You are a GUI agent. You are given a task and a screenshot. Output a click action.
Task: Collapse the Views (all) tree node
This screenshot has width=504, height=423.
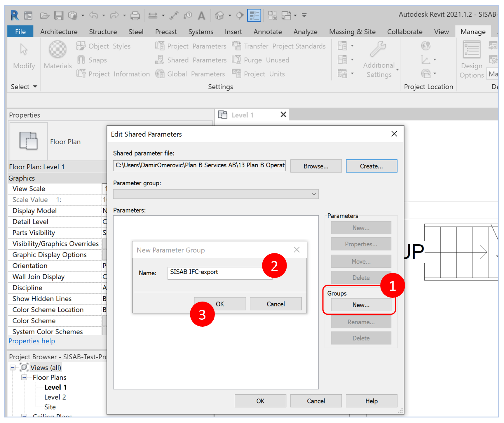(x=13, y=368)
